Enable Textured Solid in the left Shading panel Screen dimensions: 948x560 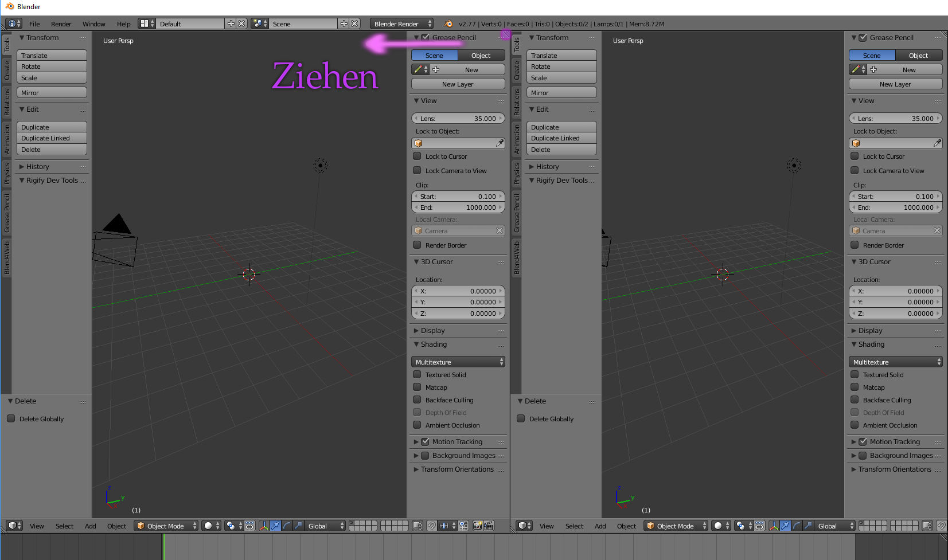tap(417, 374)
